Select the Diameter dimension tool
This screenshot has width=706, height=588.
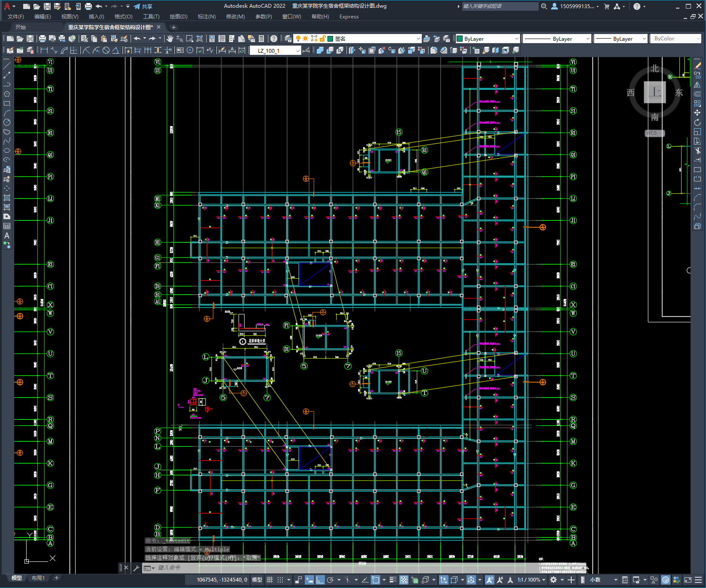tap(106, 50)
